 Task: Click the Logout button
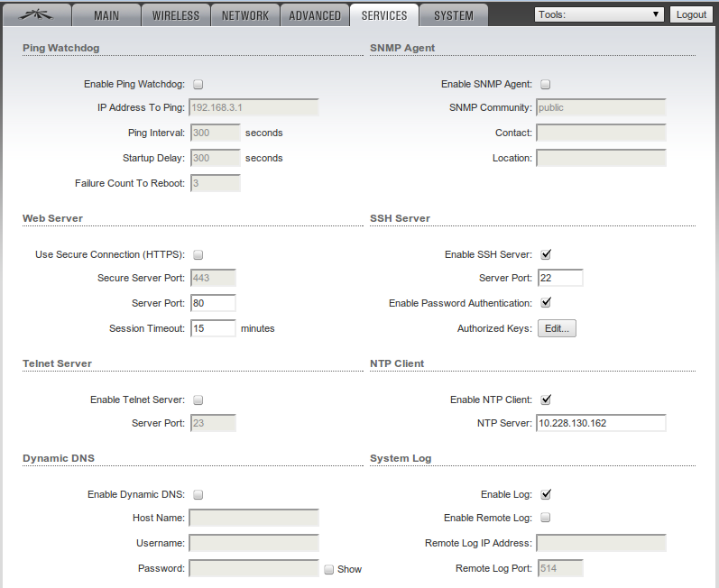(x=691, y=14)
